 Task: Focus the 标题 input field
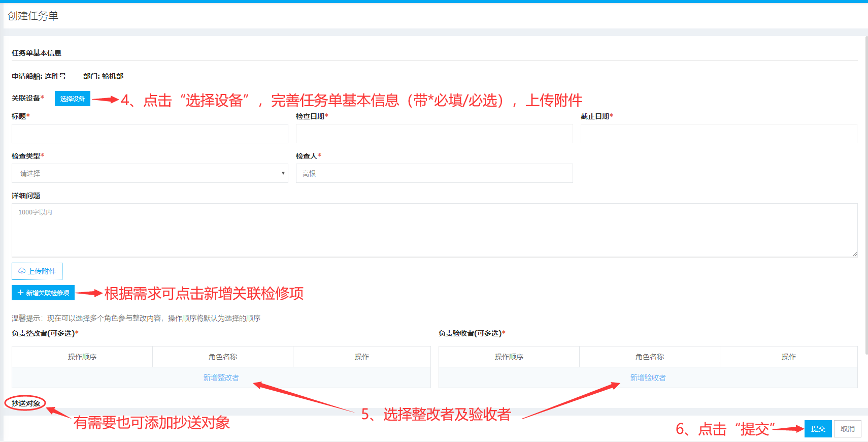(x=150, y=134)
